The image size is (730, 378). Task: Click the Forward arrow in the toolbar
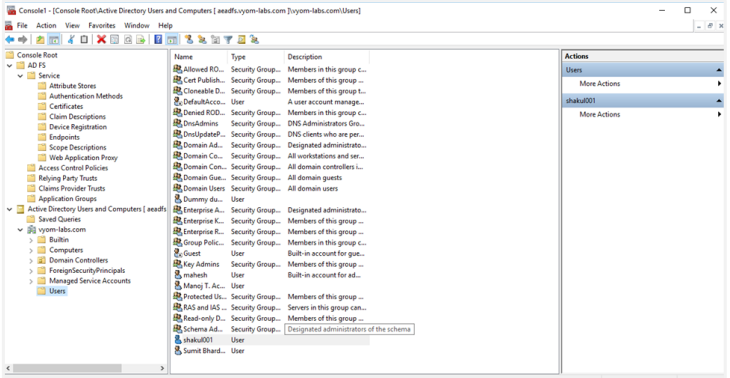click(x=22, y=40)
